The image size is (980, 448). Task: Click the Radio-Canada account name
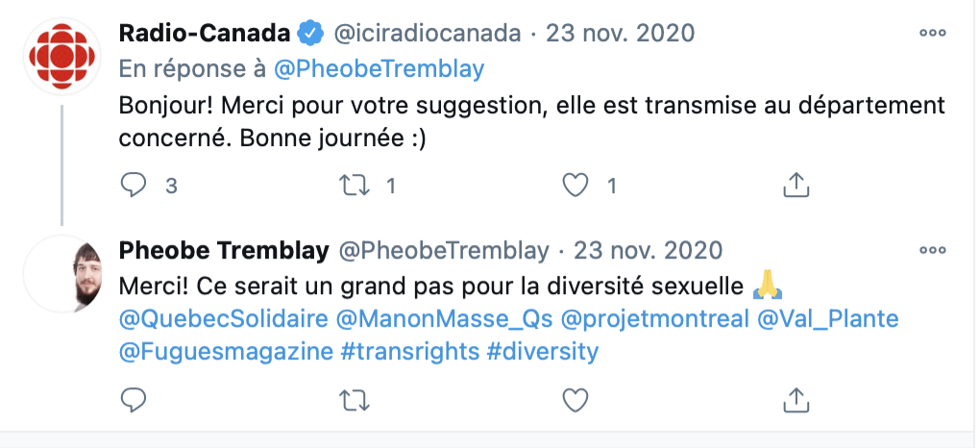click(x=205, y=33)
